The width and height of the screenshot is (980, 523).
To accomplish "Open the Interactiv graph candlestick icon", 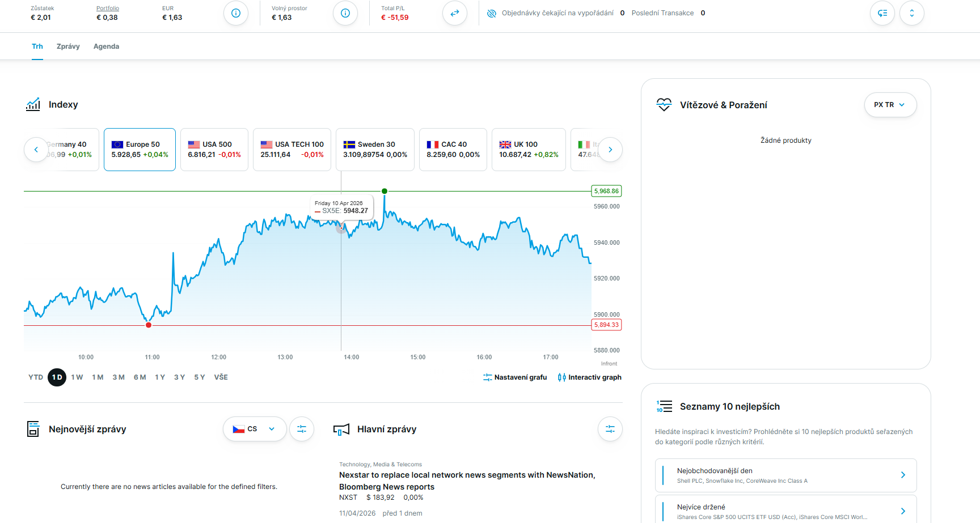I will pyautogui.click(x=561, y=377).
